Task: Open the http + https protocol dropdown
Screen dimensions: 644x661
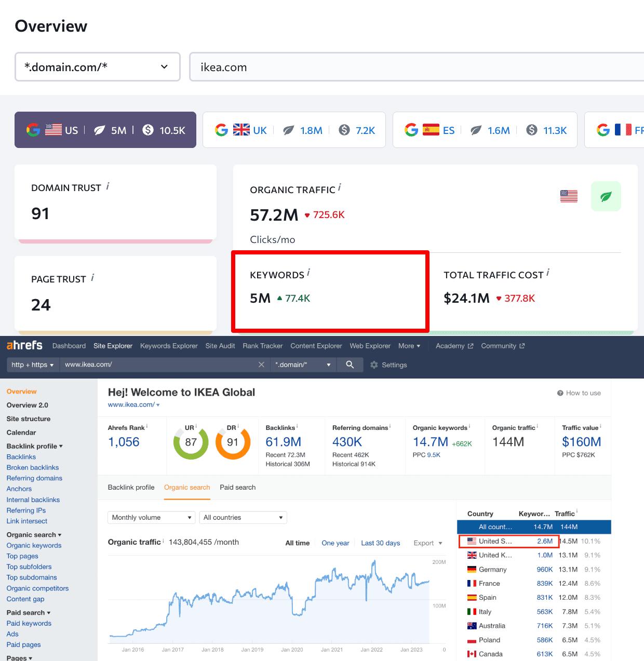Action: tap(32, 365)
